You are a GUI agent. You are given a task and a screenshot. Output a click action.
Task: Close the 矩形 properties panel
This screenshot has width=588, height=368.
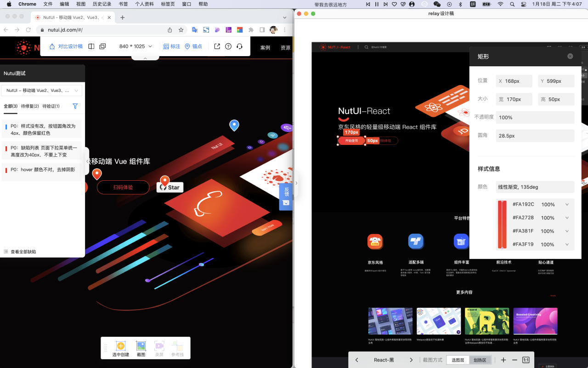point(570,56)
